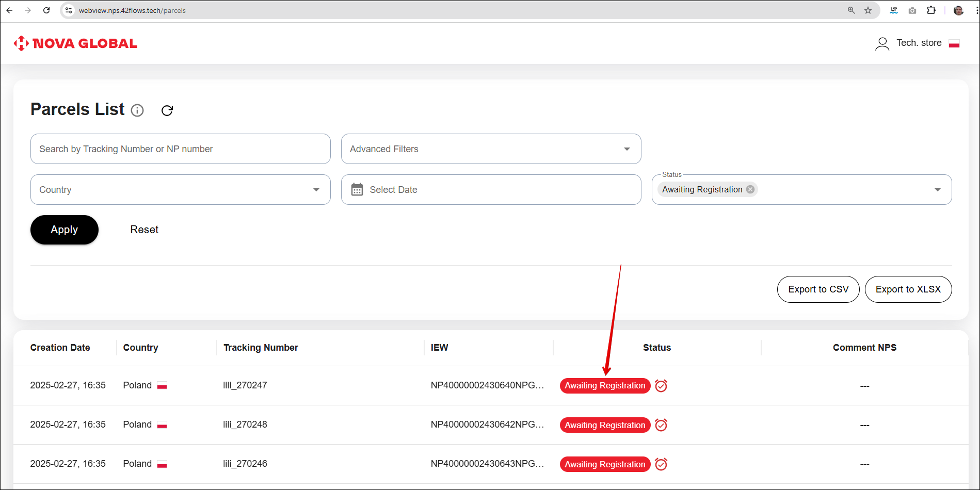Image resolution: width=980 pixels, height=490 pixels.
Task: Click Reset to clear filters
Action: pyautogui.click(x=144, y=230)
